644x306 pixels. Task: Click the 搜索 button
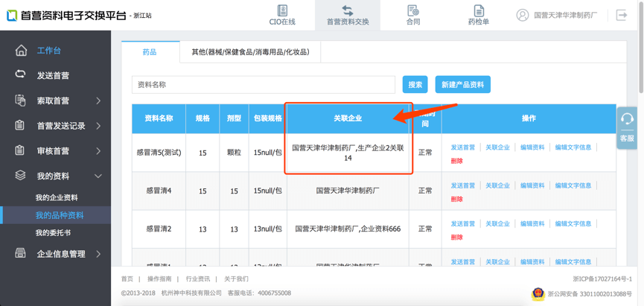tap(415, 85)
